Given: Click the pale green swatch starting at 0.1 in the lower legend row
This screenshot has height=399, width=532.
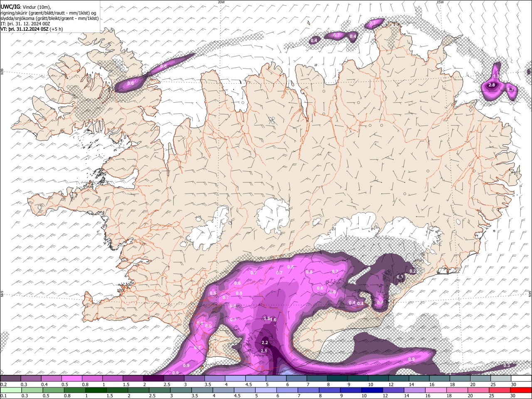Looking at the screenshot, I should click(x=10, y=390).
